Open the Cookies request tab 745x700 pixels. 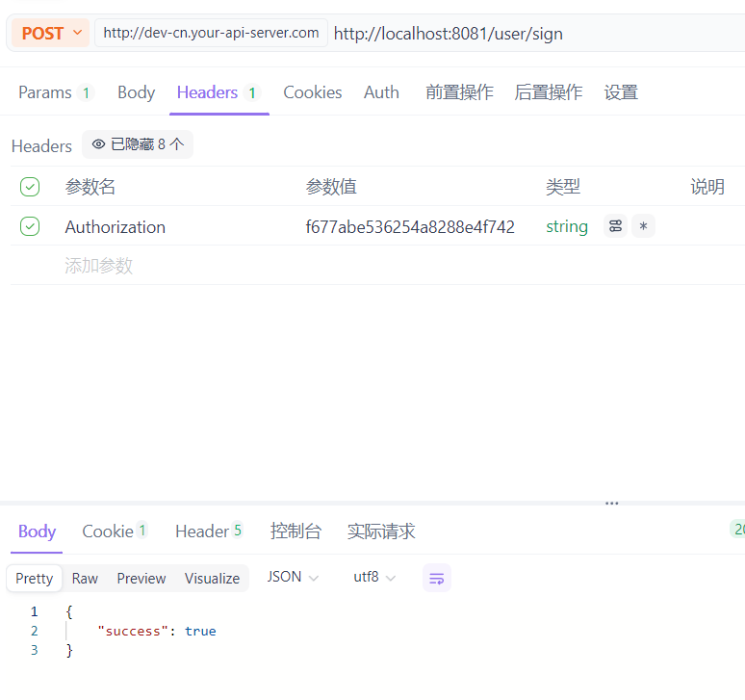click(312, 92)
